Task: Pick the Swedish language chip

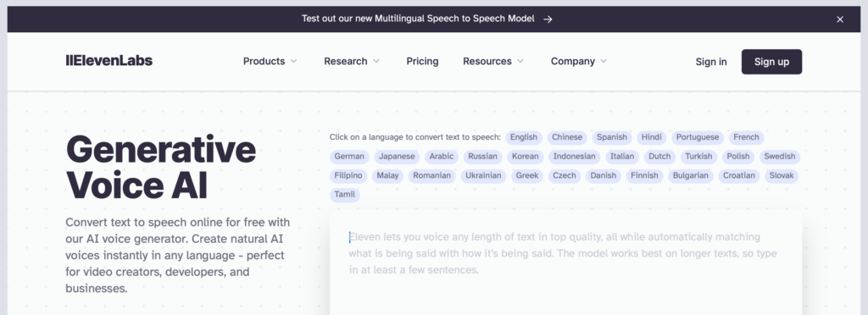Action: coord(780,157)
